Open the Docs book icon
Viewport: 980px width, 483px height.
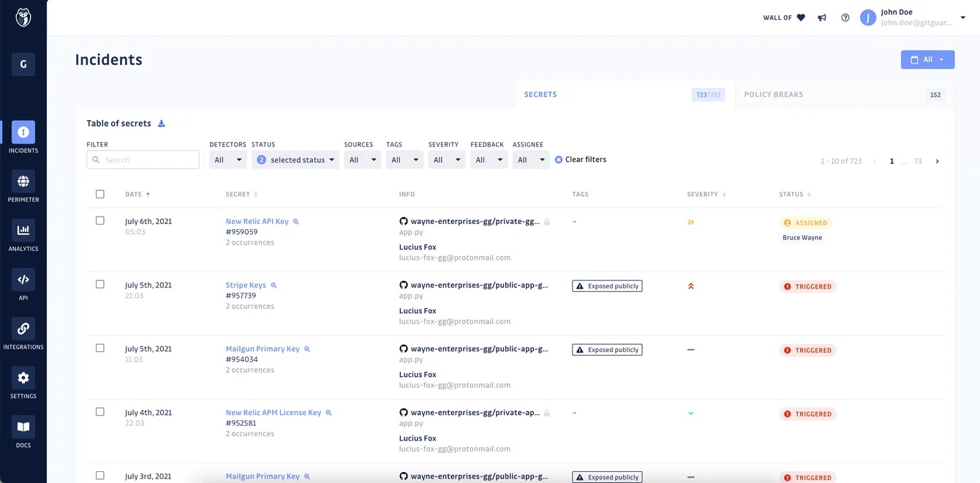click(x=23, y=427)
